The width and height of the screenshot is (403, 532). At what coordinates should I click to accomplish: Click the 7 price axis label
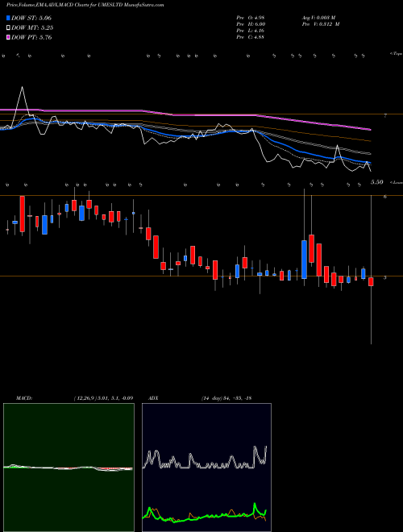click(x=385, y=116)
